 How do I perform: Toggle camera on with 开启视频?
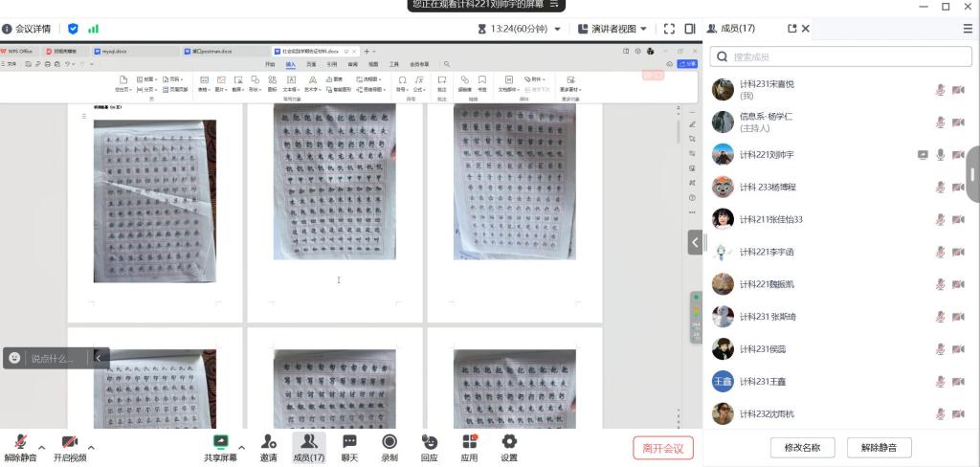(x=70, y=442)
